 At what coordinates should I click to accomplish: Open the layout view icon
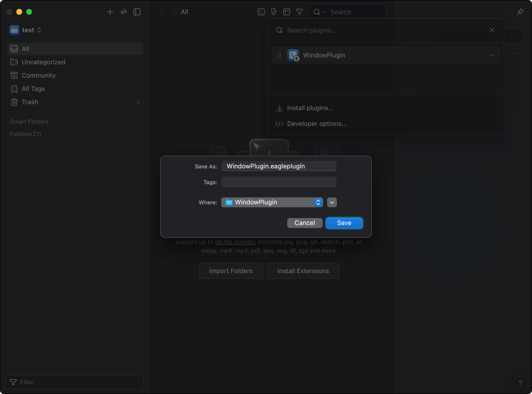286,12
